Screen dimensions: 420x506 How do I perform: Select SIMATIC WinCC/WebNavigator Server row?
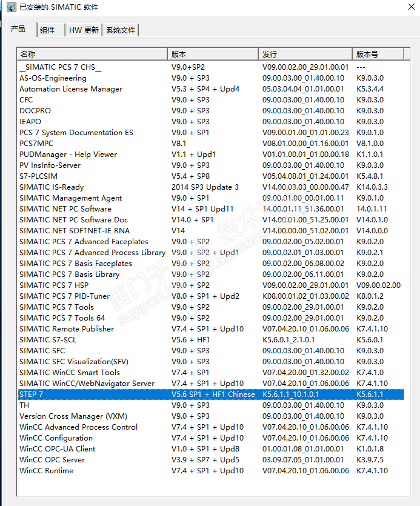(211, 384)
